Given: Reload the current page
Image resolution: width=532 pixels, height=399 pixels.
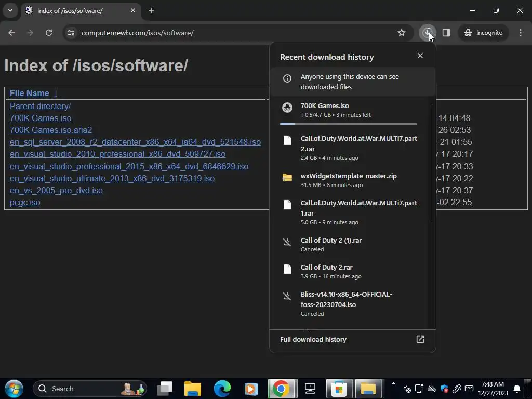Looking at the screenshot, I should tap(49, 33).
